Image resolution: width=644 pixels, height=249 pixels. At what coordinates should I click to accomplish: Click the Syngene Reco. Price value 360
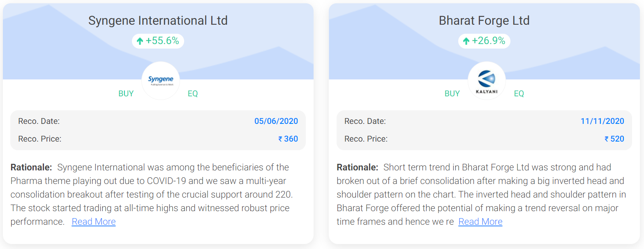pyautogui.click(x=291, y=139)
